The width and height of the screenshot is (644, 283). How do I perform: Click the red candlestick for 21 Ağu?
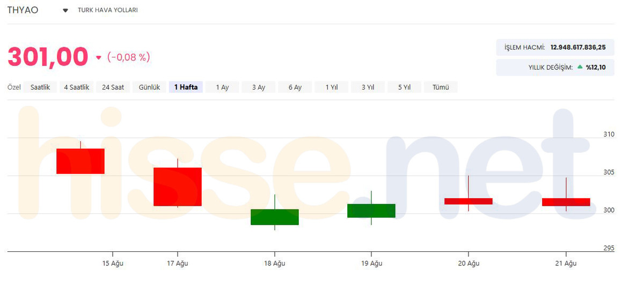pyautogui.click(x=566, y=202)
